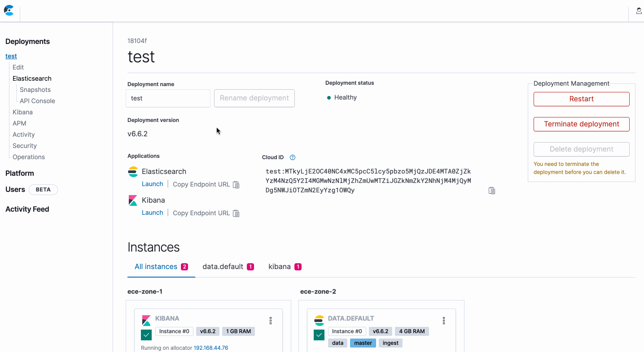Copy the Elasticsearch endpoint URL clipboard icon
This screenshot has height=352, width=644.
tap(236, 185)
